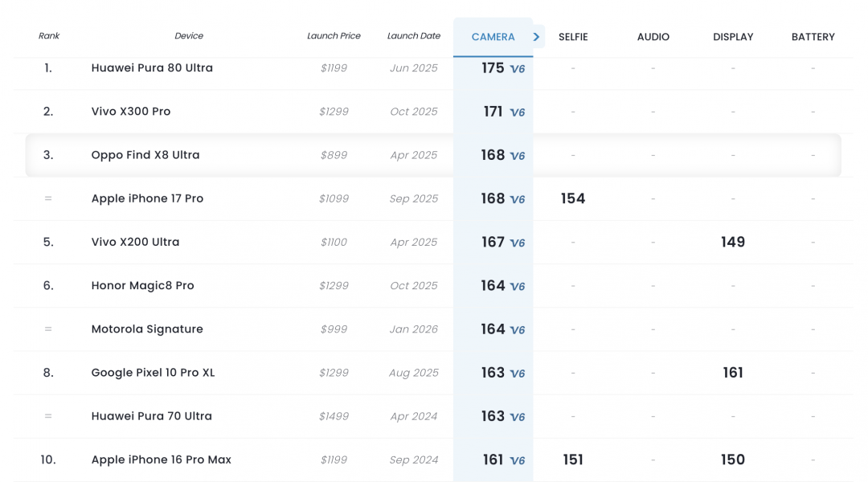Viewport: 868px width, 482px height.
Task: Select the CAMERA ranking tab
Action: 493,37
